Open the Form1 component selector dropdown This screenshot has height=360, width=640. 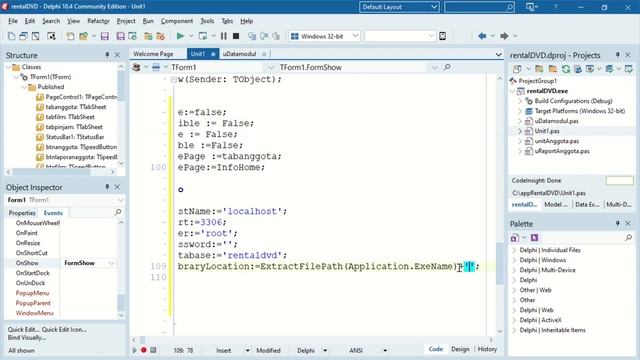(120, 200)
